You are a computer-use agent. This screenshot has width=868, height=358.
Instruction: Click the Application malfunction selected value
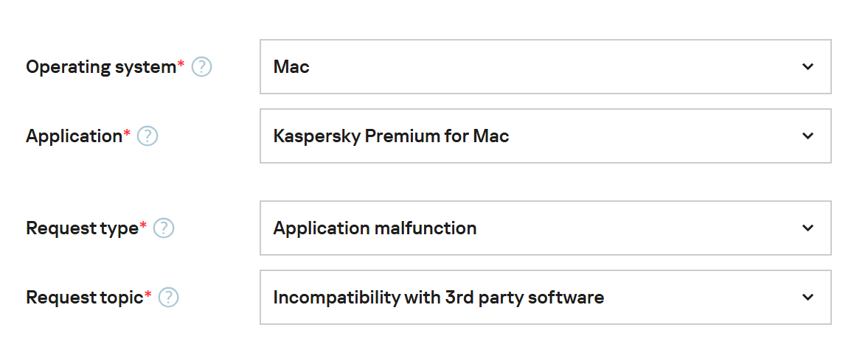[375, 228]
